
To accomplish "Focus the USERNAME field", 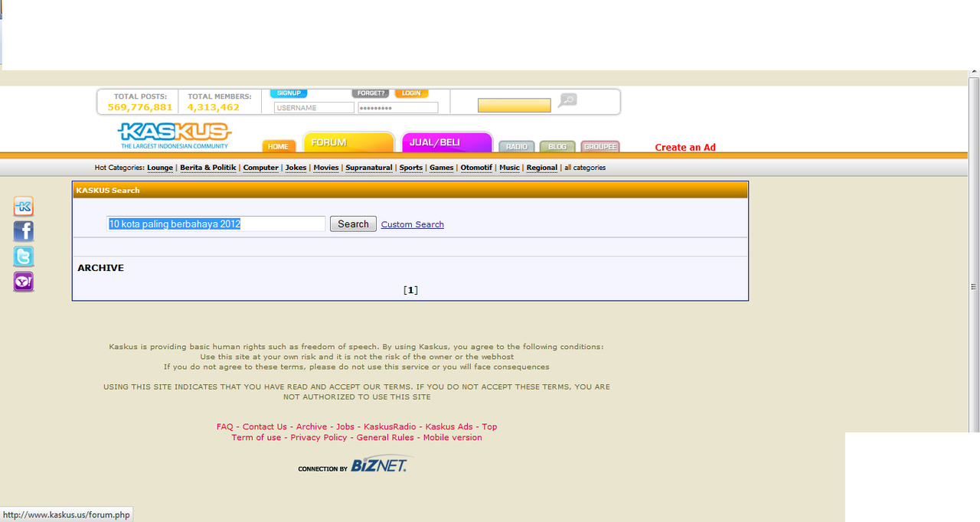I will (x=314, y=108).
